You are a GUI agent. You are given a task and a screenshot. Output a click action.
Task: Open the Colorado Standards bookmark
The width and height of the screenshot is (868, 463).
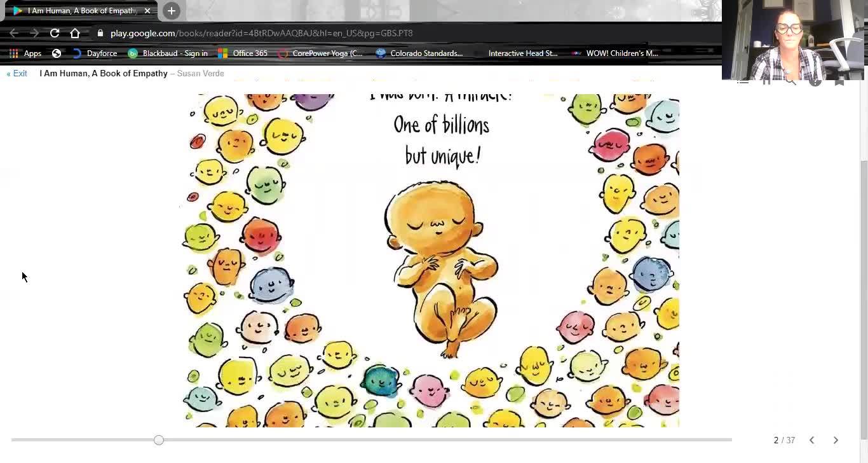(419, 53)
